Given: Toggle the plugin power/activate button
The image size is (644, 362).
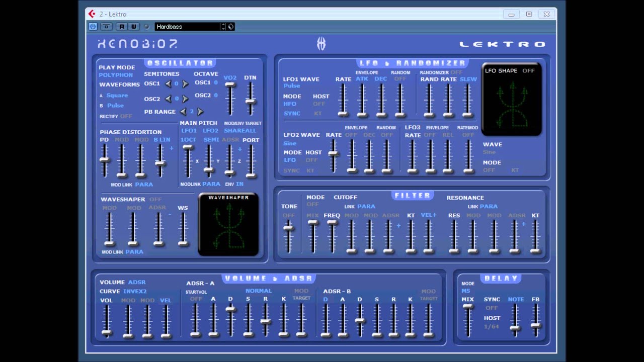Looking at the screenshot, I should [x=93, y=27].
